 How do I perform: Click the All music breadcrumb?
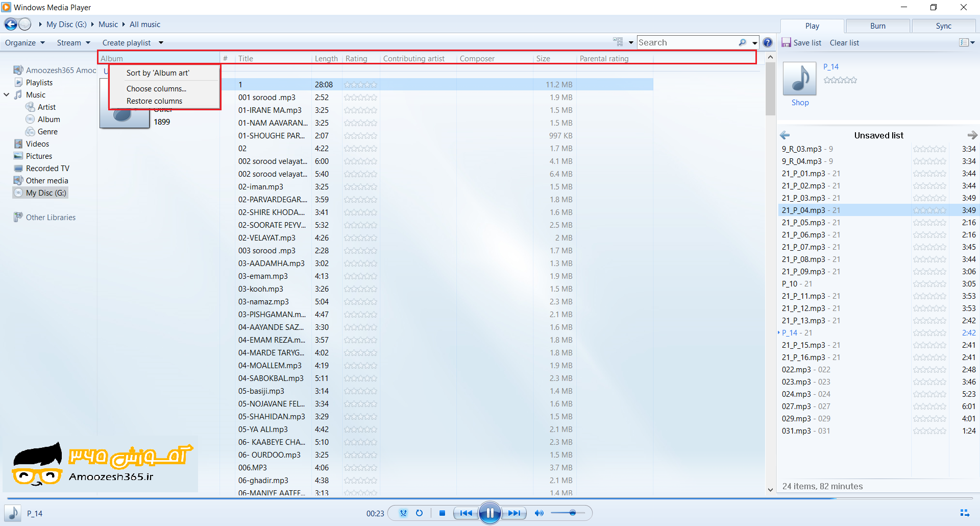pyautogui.click(x=145, y=24)
